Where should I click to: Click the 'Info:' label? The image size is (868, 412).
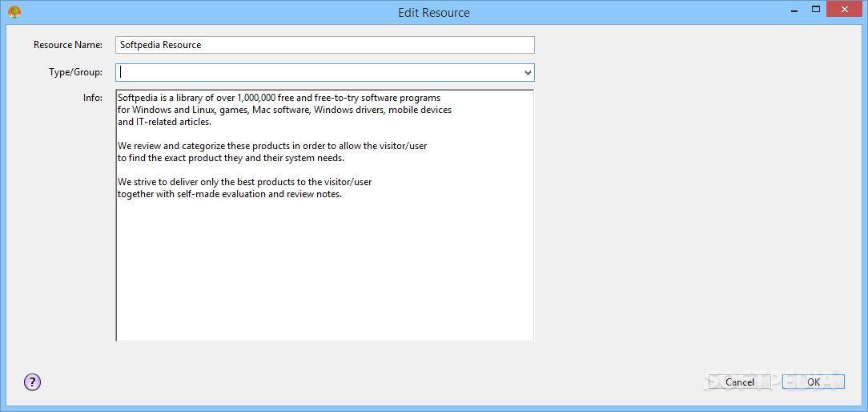click(92, 98)
